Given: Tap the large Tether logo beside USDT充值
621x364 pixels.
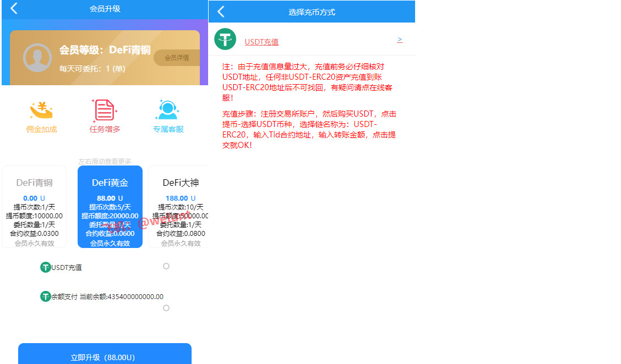Looking at the screenshot, I should (225, 39).
